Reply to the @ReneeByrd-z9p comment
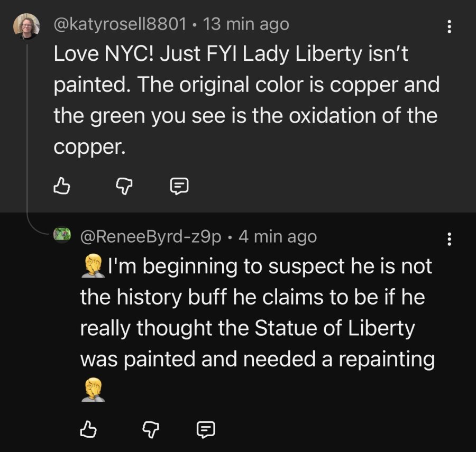Viewport: 476px width, 452px height. tap(206, 430)
